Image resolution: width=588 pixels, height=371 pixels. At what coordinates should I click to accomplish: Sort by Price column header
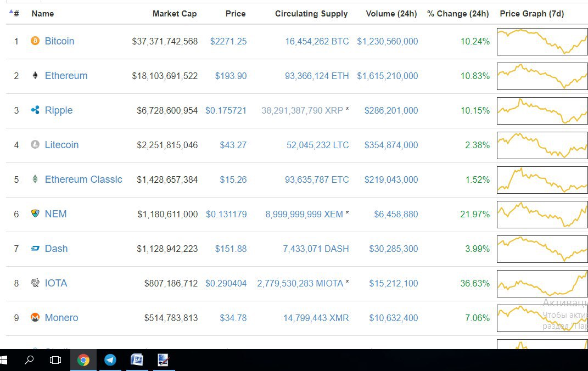pos(236,14)
